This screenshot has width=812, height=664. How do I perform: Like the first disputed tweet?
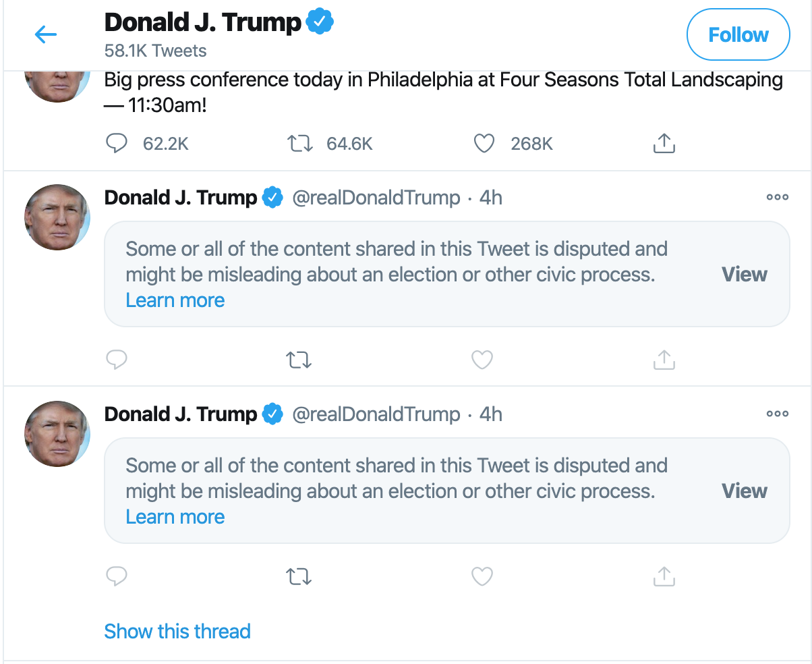pos(482,360)
